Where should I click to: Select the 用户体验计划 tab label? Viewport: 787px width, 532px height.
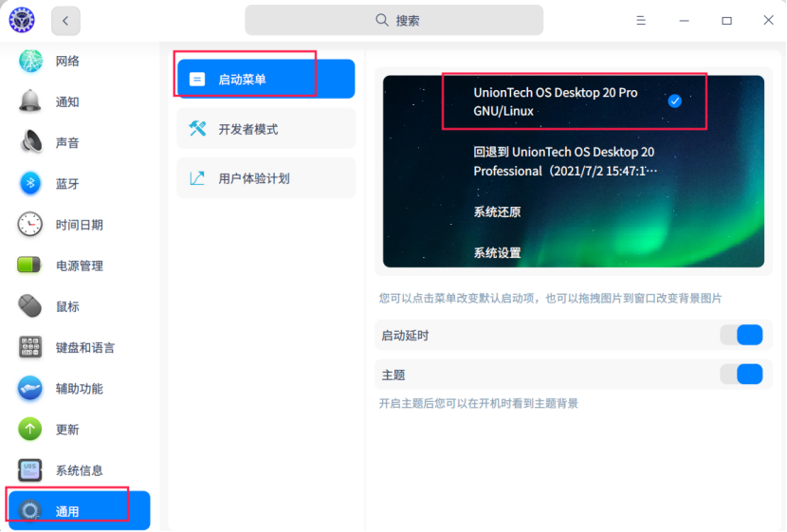tap(254, 178)
